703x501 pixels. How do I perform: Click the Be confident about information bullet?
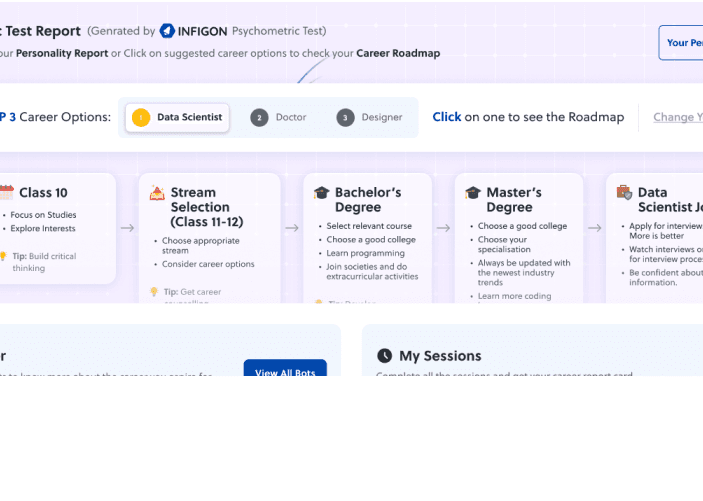click(666, 277)
